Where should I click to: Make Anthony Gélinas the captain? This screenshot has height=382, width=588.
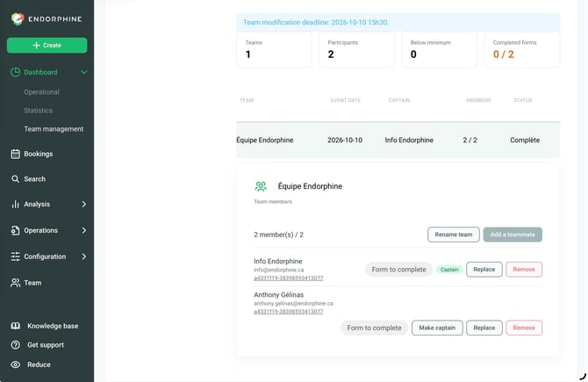[x=437, y=328]
